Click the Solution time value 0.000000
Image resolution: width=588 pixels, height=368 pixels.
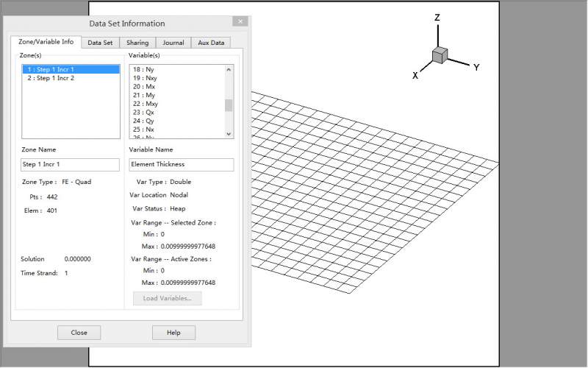(78, 259)
